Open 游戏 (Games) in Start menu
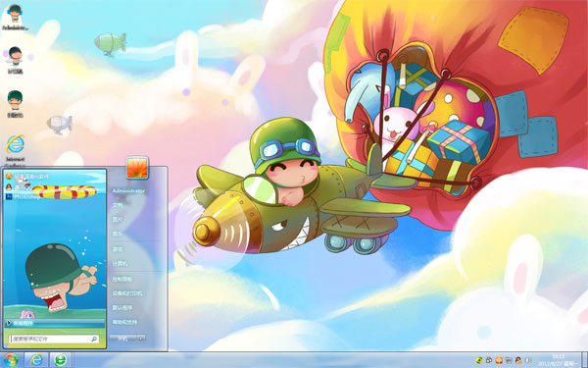Viewport: 588px width, 368px height. coord(118,249)
